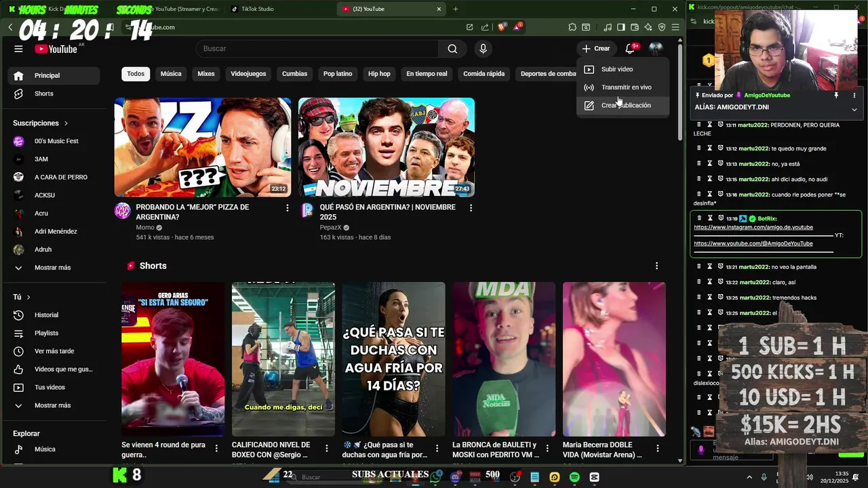
Task: Open the YouTube hamburger guide menu
Action: pyautogui.click(x=18, y=49)
